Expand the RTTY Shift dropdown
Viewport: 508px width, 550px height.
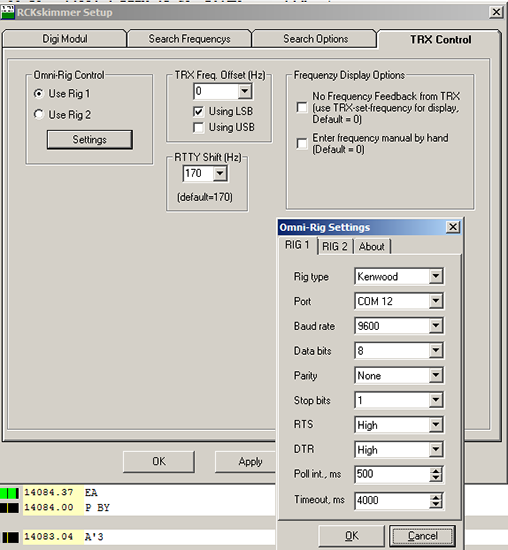point(220,173)
